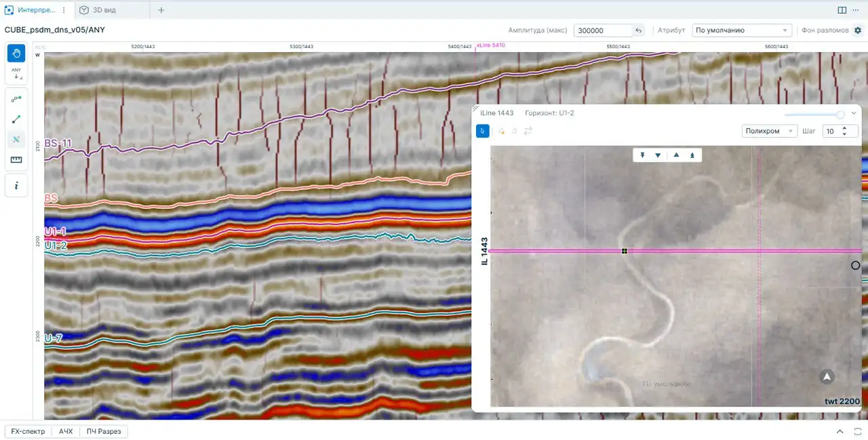Open the Полихром palette dropdown
868x440 pixels.
pyautogui.click(x=770, y=131)
